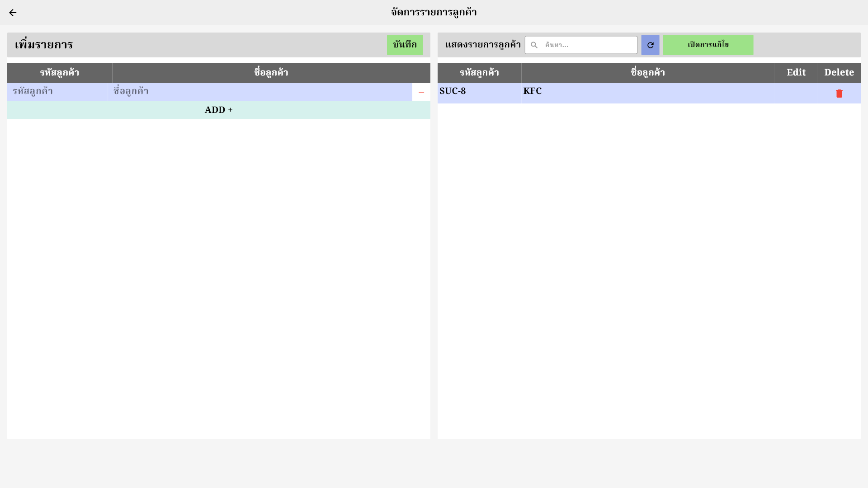Delete the SUC-8 KFC row
Image resolution: width=868 pixels, height=488 pixels.
(x=839, y=94)
